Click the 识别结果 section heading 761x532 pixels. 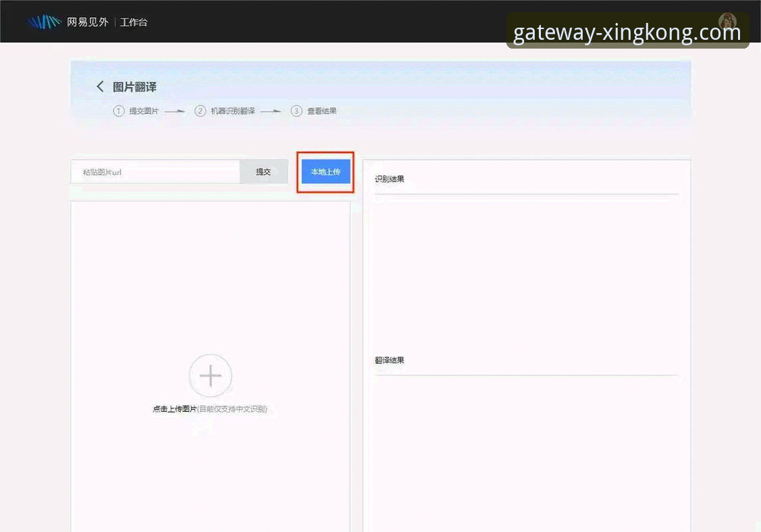(x=389, y=179)
